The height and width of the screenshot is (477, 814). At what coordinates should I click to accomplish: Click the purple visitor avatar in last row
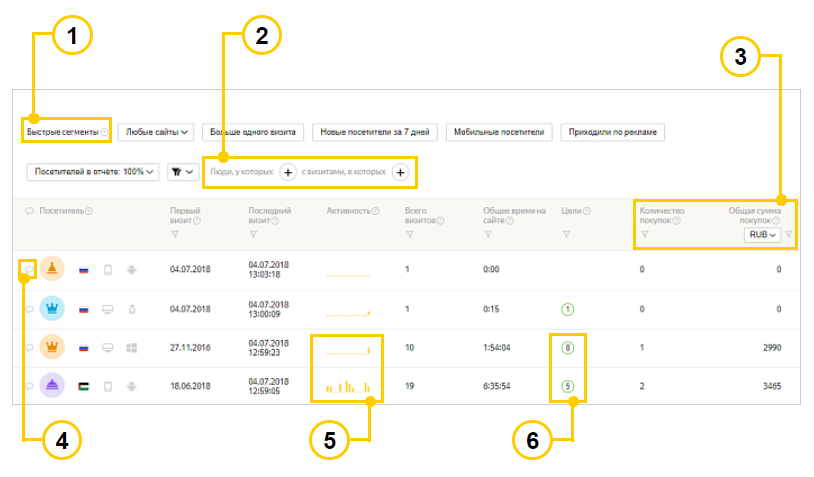point(53,386)
